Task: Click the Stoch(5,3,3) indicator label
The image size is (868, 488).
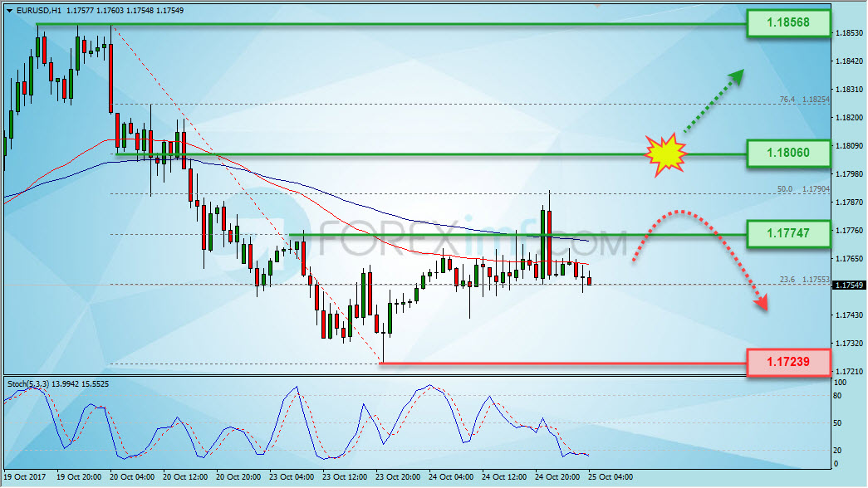Action: (x=58, y=384)
